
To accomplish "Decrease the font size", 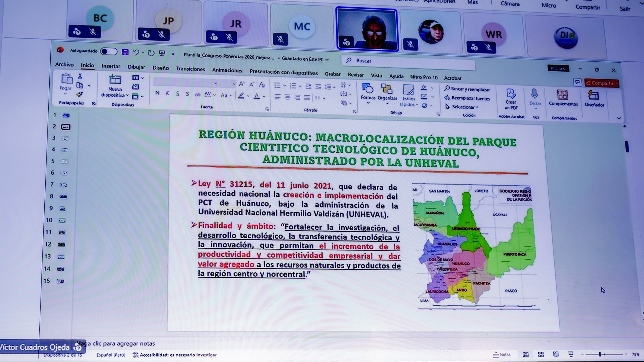I will click(x=252, y=84).
